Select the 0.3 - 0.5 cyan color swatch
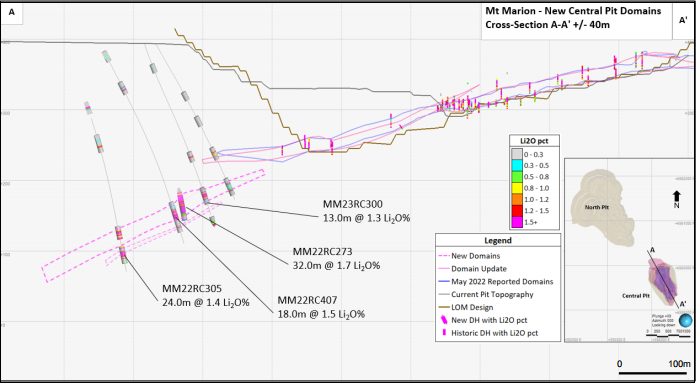Screen dimensions: 697x385 point(516,165)
